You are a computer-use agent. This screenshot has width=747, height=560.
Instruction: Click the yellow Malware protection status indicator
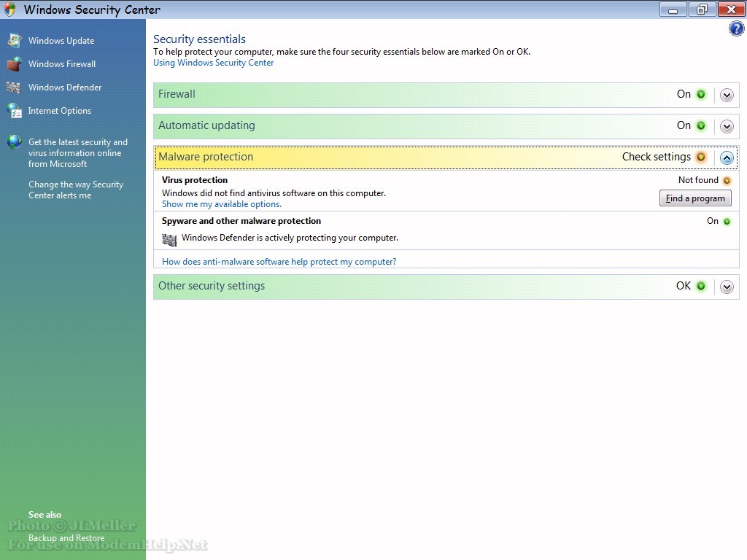(x=701, y=157)
